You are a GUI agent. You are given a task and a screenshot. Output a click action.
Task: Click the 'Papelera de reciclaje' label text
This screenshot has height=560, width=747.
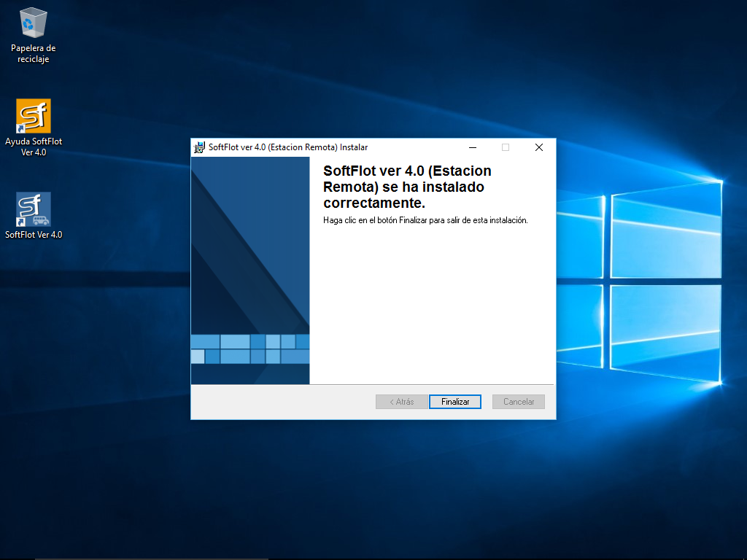click(34, 54)
